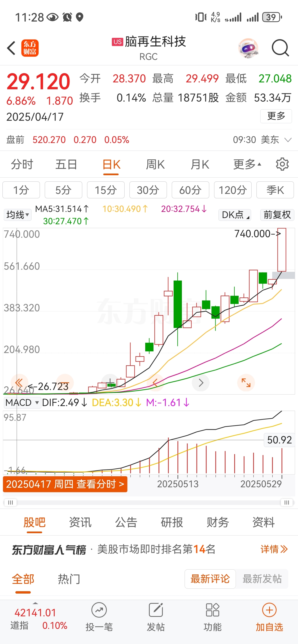Image resolution: width=298 pixels, height=644 pixels.
Task: Toggle 前复权 adjustment mode
Action: click(277, 215)
